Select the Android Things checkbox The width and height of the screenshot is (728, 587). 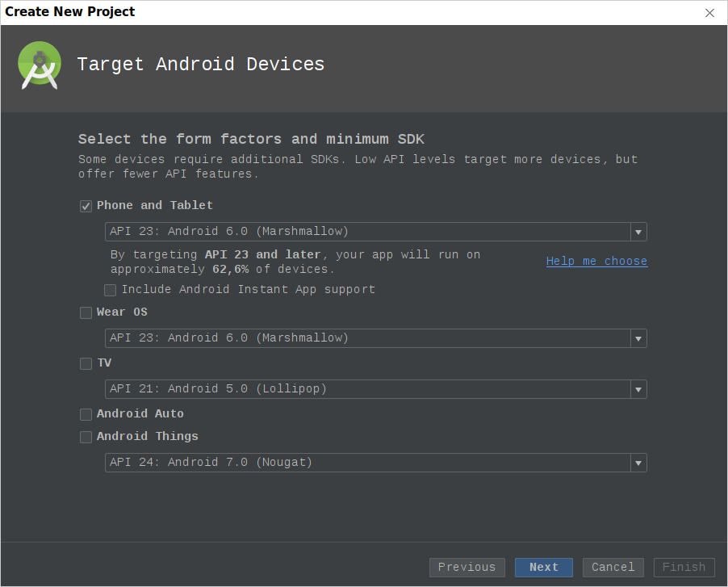tap(86, 437)
